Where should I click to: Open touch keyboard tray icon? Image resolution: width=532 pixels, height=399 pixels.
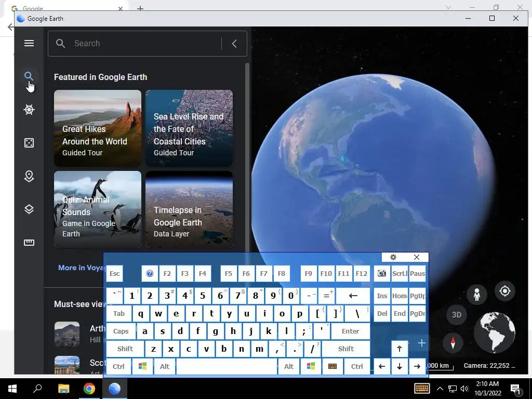[422, 389]
